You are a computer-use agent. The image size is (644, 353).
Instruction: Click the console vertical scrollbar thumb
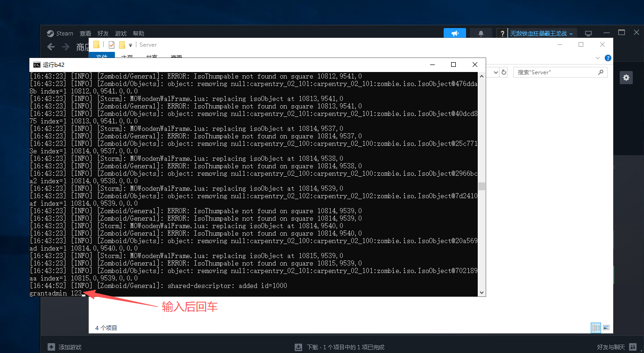pyautogui.click(x=481, y=186)
